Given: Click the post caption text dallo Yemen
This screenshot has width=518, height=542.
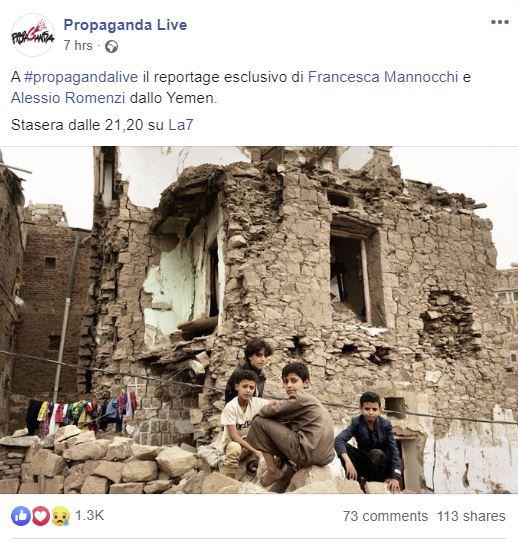Looking at the screenshot, I should (x=173, y=98).
